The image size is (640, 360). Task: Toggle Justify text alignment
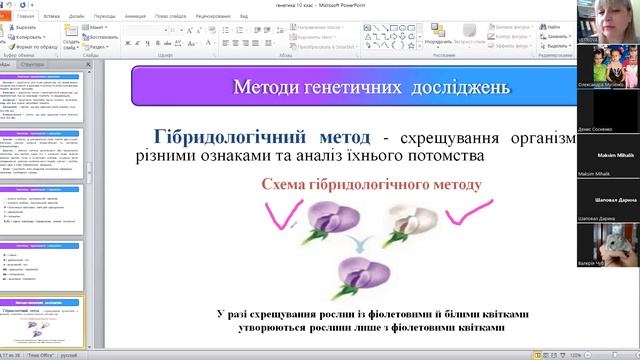pyautogui.click(x=255, y=43)
